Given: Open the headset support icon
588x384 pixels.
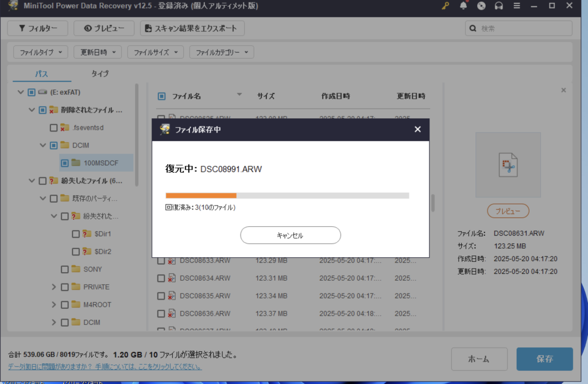Looking at the screenshot, I should [x=499, y=6].
